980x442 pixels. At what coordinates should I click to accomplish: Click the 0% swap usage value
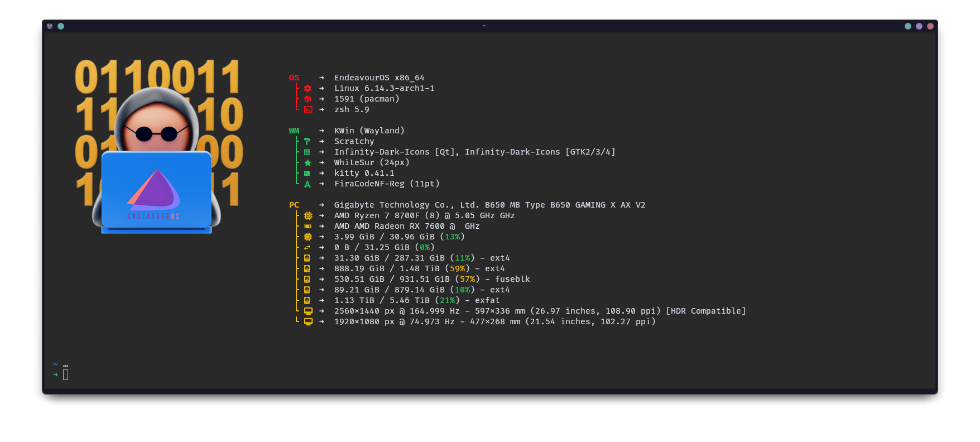coord(425,247)
